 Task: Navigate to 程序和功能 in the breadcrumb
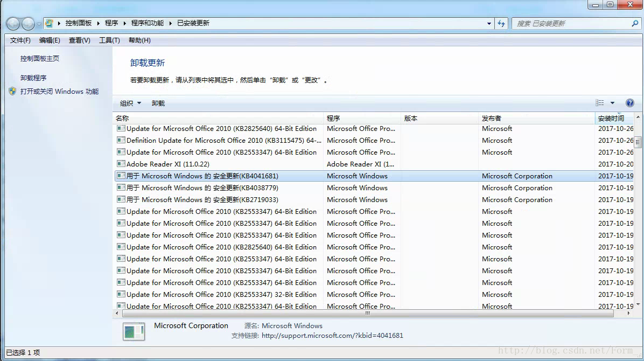pos(148,23)
